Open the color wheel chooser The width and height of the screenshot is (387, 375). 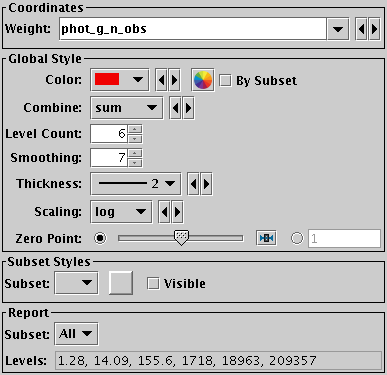(x=203, y=80)
